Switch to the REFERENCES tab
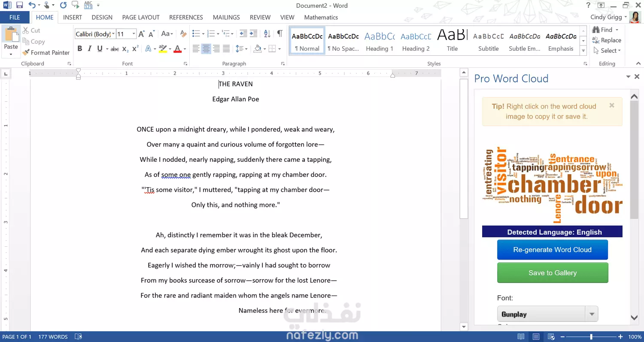Image resolution: width=644 pixels, height=342 pixels. pyautogui.click(x=186, y=17)
